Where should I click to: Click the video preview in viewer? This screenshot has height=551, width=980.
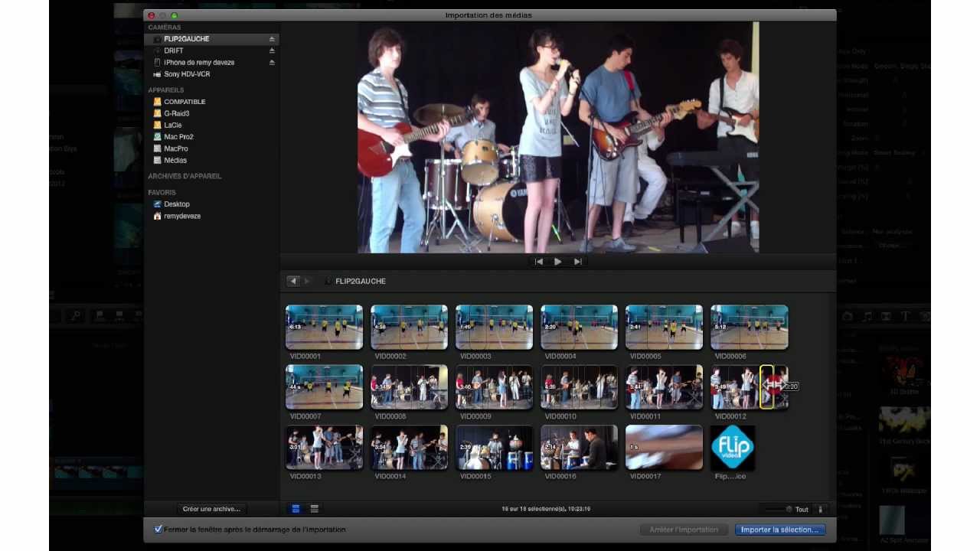(x=558, y=137)
